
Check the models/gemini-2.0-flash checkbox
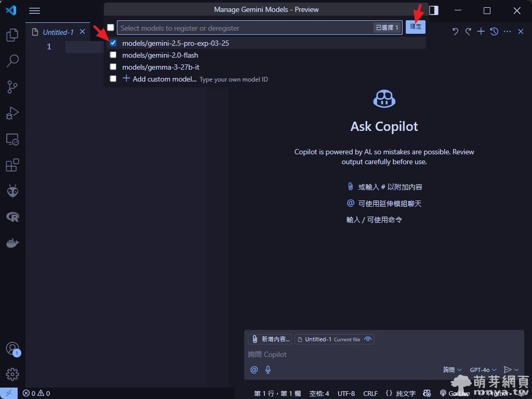coord(113,55)
